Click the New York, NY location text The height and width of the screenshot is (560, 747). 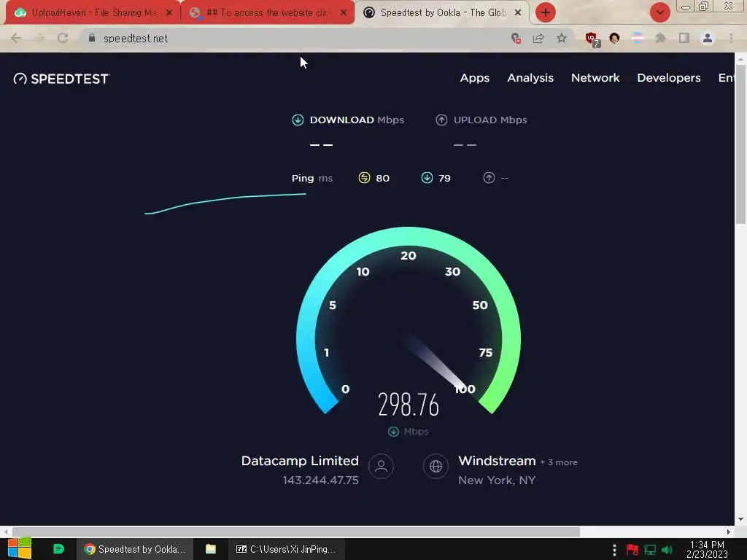pos(497,480)
